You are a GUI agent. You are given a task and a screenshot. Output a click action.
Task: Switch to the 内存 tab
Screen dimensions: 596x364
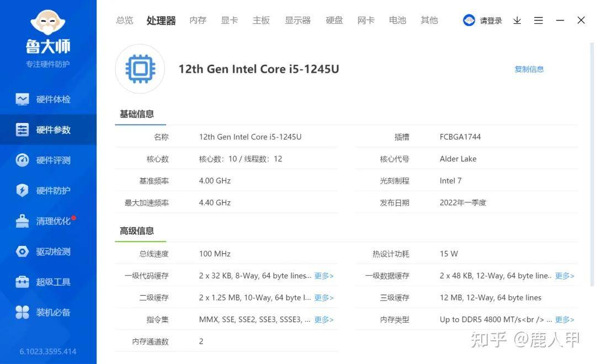[198, 20]
